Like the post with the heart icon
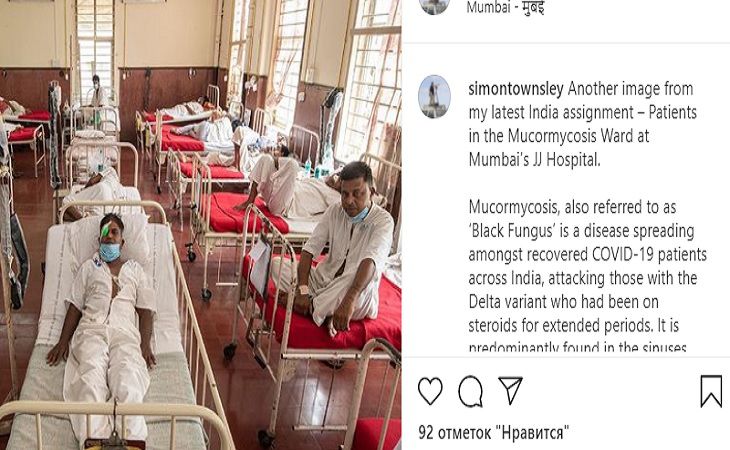This screenshot has height=450, width=730. (430, 391)
